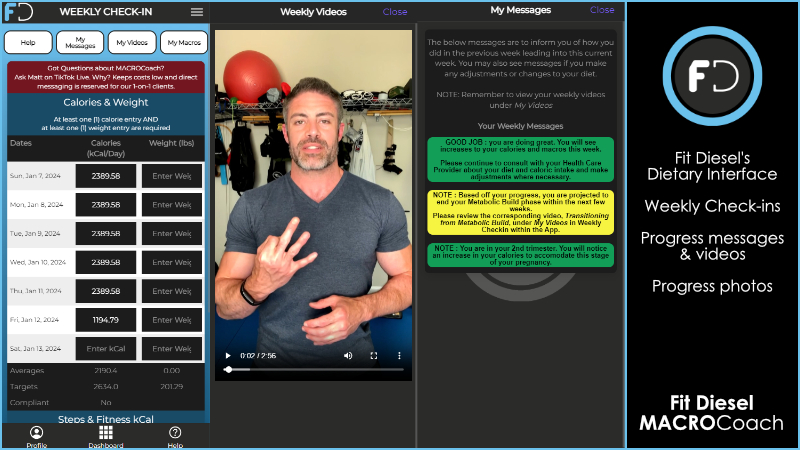Click the weight Targets value 201.29
This screenshot has width=800, height=450.
pyautogui.click(x=171, y=387)
